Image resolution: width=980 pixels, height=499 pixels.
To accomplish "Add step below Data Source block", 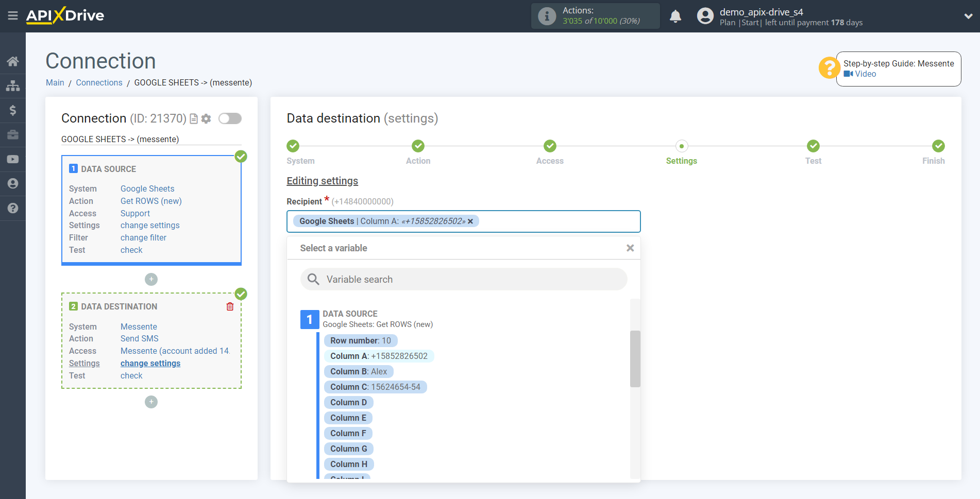I will coord(151,279).
